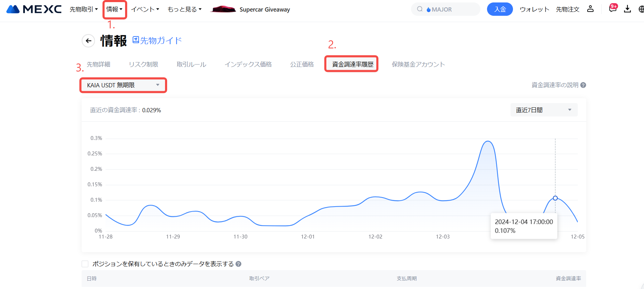Switch to the インデックス価格 tab
This screenshot has width=644, height=289.
point(248,65)
